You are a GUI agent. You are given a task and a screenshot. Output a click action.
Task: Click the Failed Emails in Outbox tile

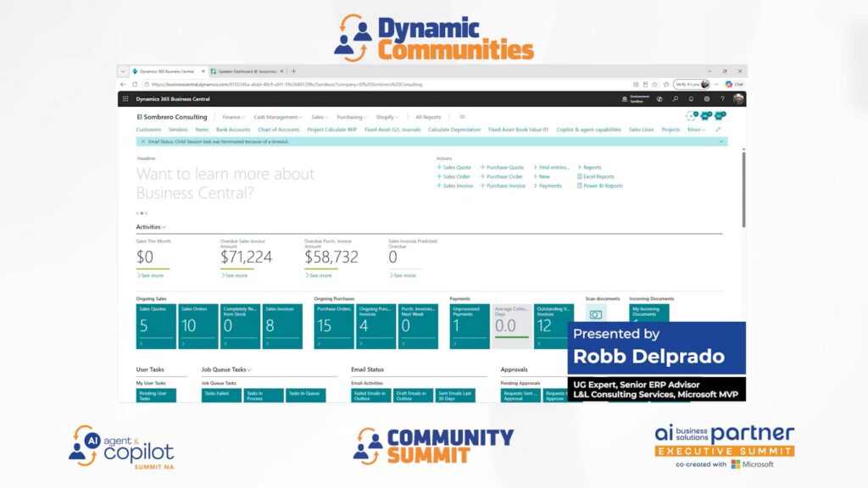point(371,395)
